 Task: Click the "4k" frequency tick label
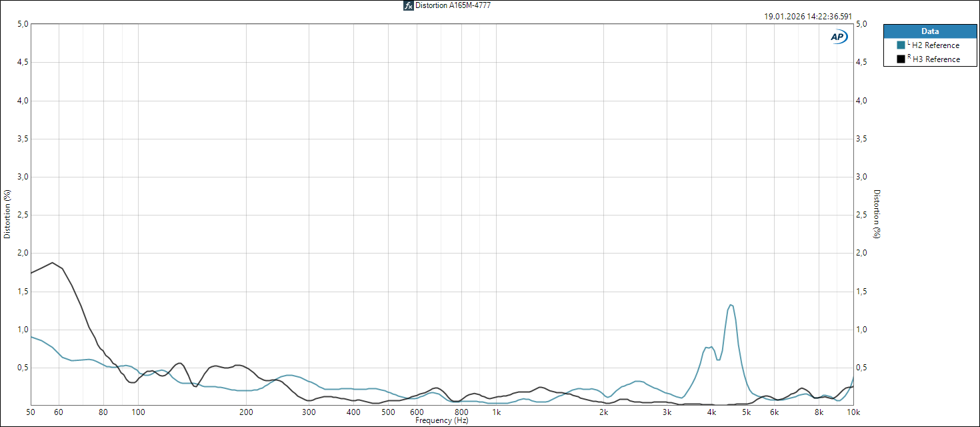[712, 413]
